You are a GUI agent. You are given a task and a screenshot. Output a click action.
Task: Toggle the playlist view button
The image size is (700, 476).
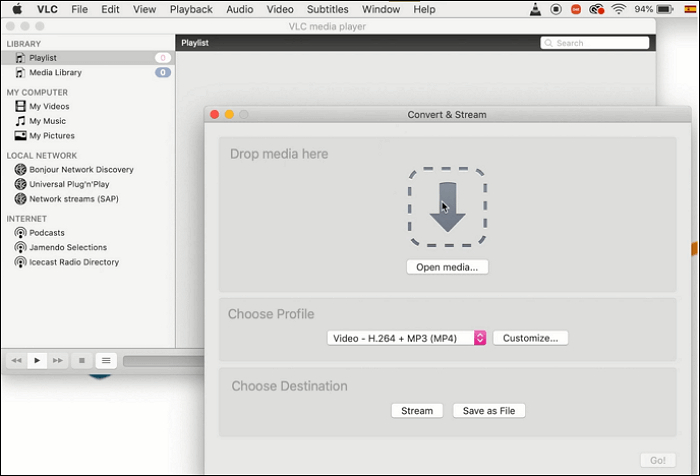click(106, 360)
